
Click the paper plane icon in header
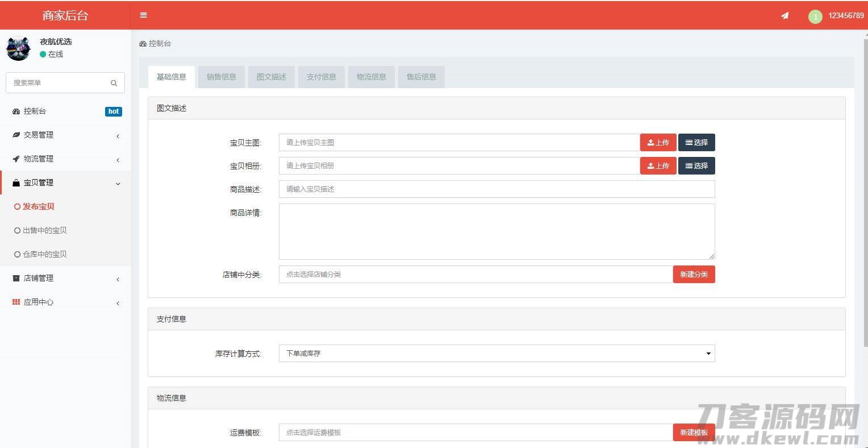784,16
